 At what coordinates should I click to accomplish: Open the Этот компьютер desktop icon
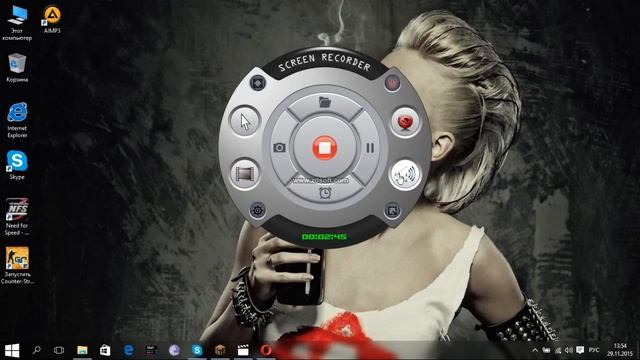[x=17, y=23]
